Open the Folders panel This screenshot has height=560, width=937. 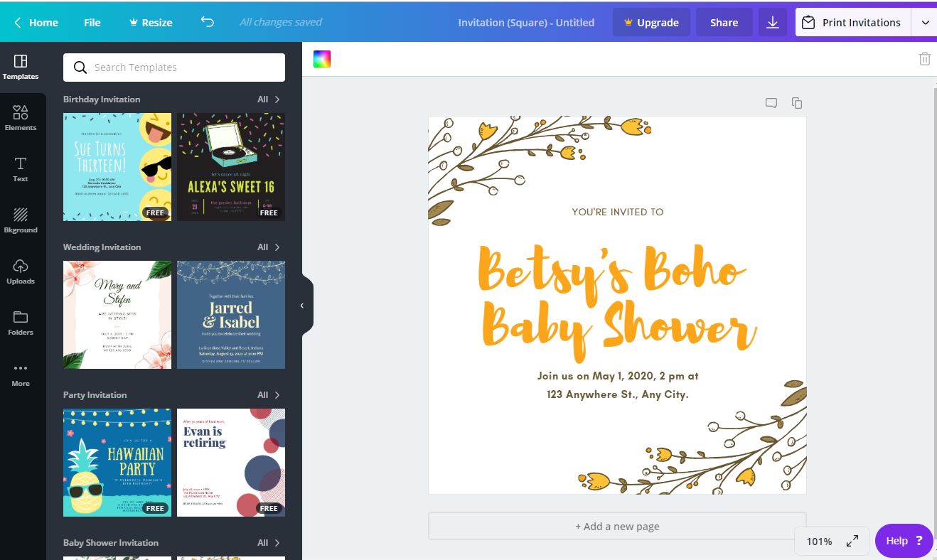(x=21, y=323)
